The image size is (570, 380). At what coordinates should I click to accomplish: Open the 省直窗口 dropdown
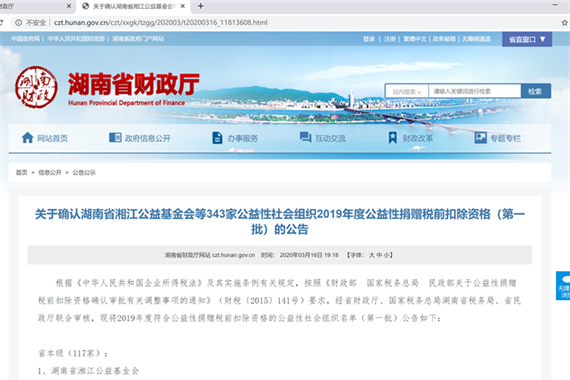pos(527,39)
